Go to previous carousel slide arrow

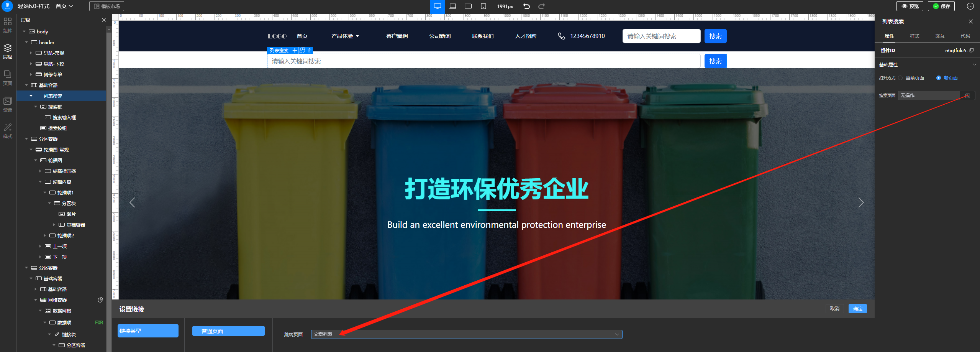click(x=132, y=202)
